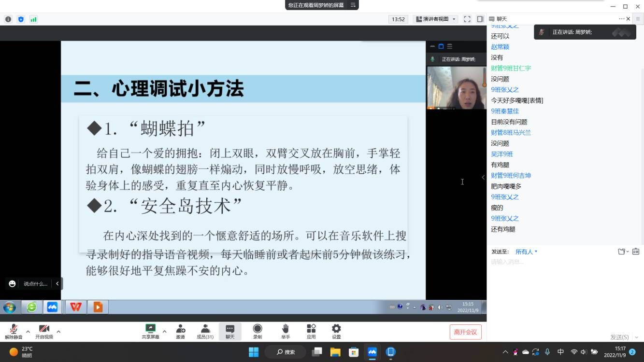
Task: Click the 共享屏幕 share screen icon
Action: click(150, 331)
